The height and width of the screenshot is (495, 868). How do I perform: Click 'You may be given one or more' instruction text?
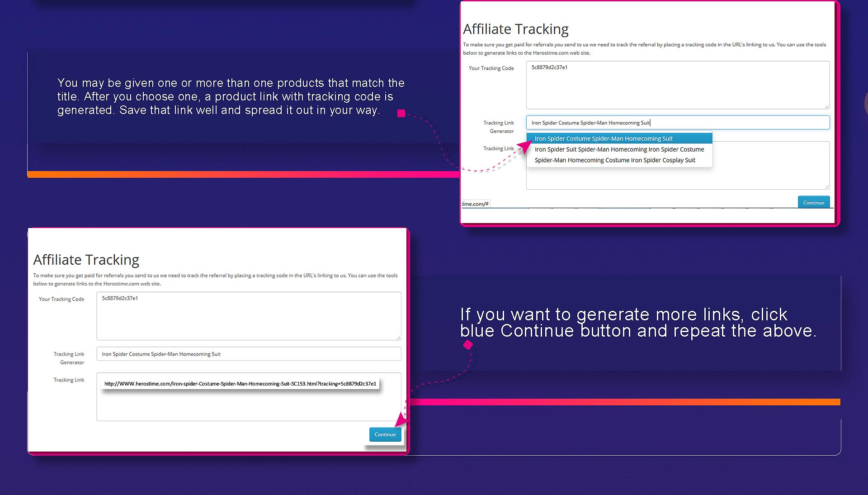(231, 96)
